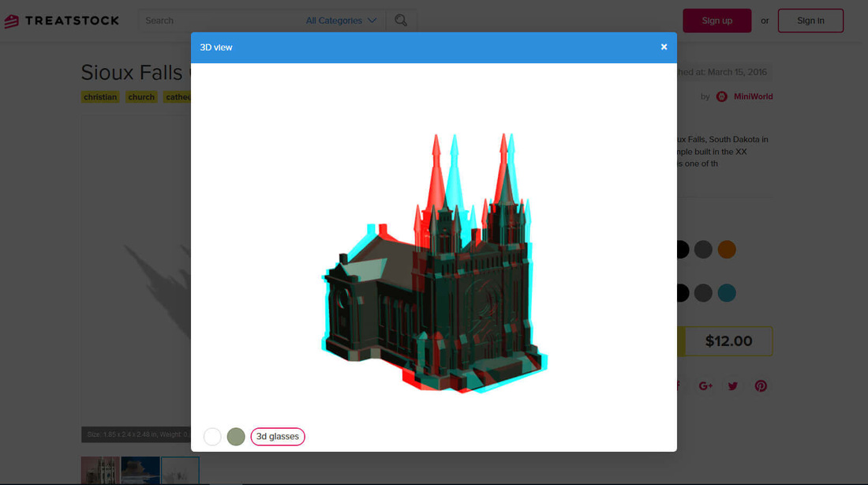The width and height of the screenshot is (868, 485).
Task: Share the model on Facebook
Action: [676, 385]
